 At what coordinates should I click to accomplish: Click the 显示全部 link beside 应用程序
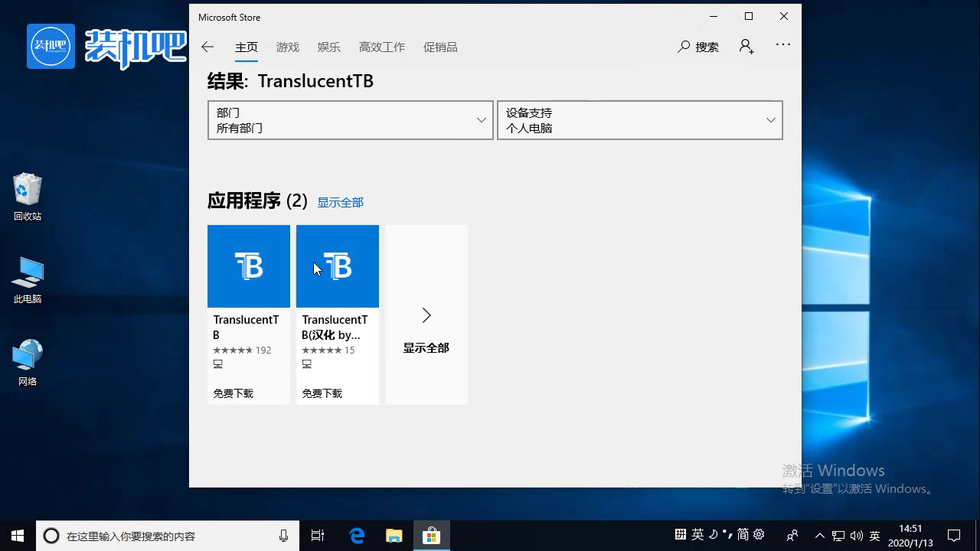point(341,203)
